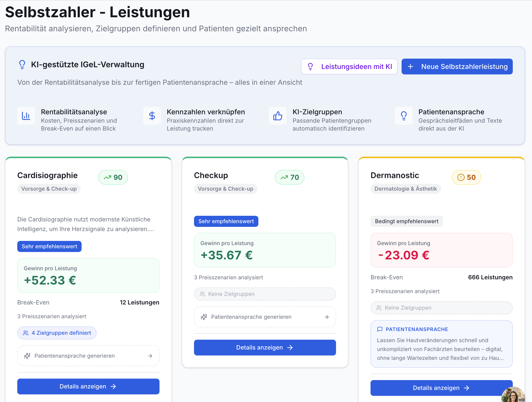Screen dimensions: 532x402
Task: Open the avatar chat widget in corner
Action: pyautogui.click(x=513, y=394)
